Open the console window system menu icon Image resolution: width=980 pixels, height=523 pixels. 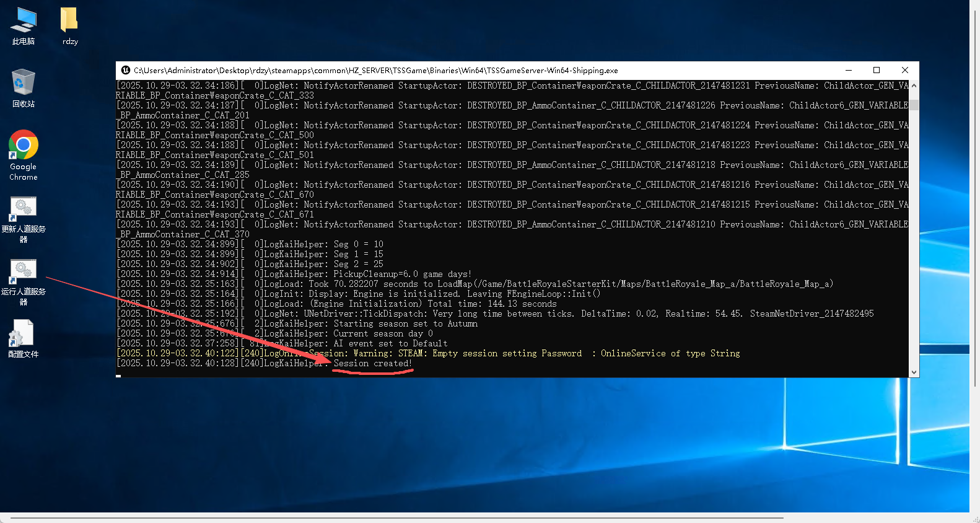pyautogui.click(x=126, y=71)
